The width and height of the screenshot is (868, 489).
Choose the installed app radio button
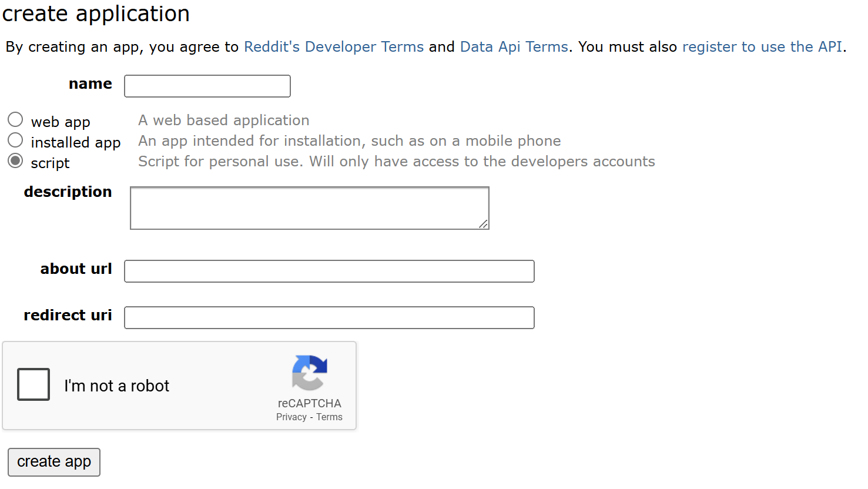pos(15,140)
